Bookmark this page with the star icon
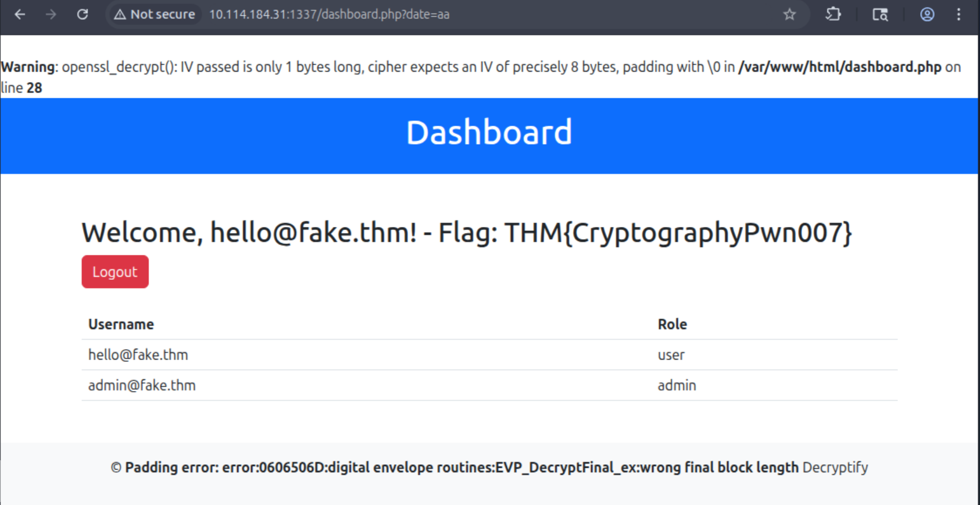The image size is (980, 505). click(x=789, y=15)
